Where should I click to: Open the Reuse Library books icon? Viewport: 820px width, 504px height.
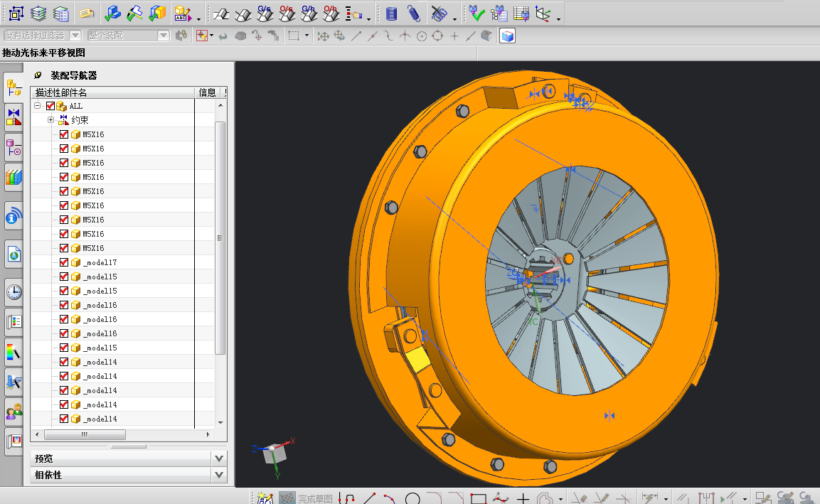pyautogui.click(x=14, y=176)
